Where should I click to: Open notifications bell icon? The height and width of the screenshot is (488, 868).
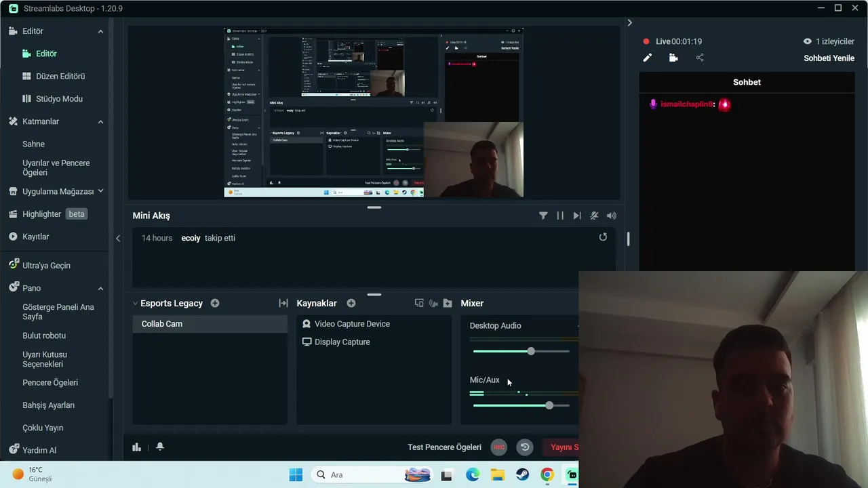point(160,447)
